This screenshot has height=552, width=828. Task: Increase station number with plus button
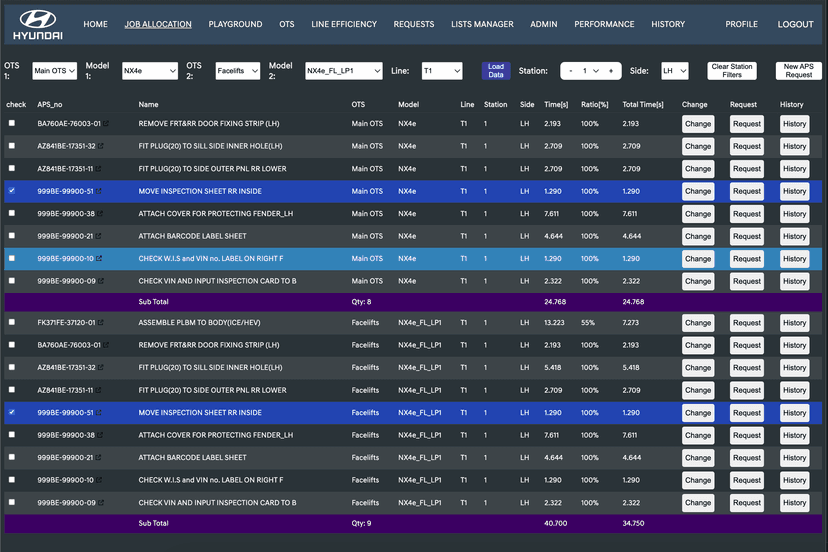click(610, 71)
